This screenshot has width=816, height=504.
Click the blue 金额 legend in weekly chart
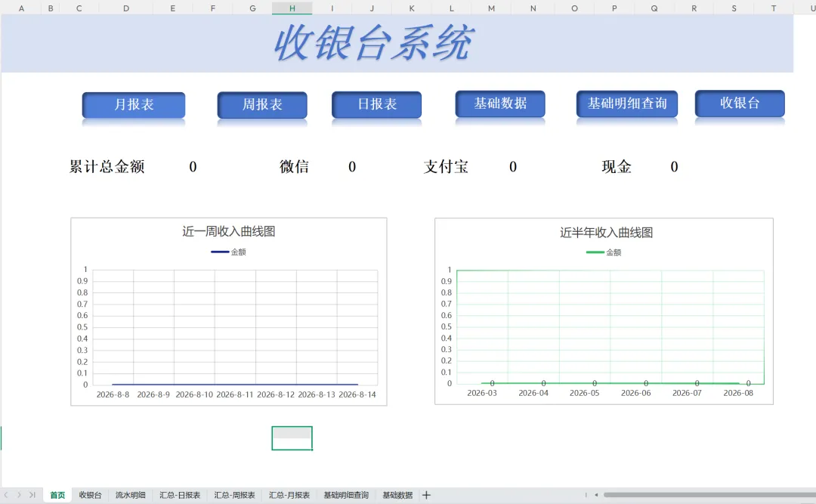pyautogui.click(x=228, y=252)
